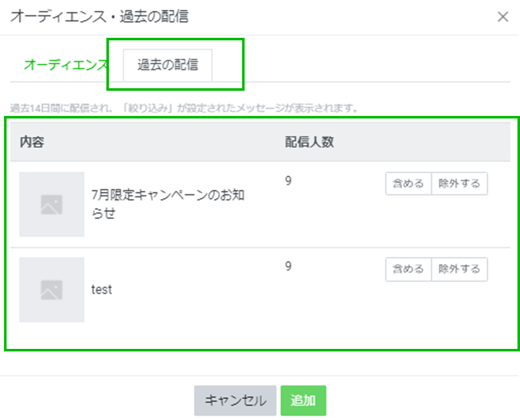Click the dialog title オーディエンス・過去の配信

(x=99, y=17)
